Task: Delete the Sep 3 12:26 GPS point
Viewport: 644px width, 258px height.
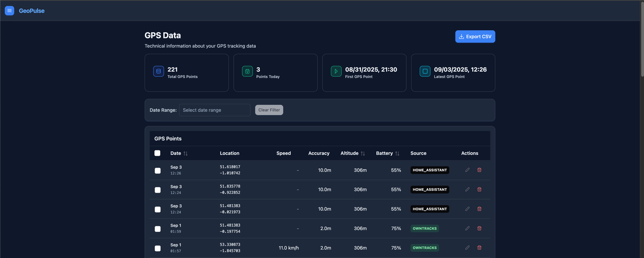Action: click(479, 170)
